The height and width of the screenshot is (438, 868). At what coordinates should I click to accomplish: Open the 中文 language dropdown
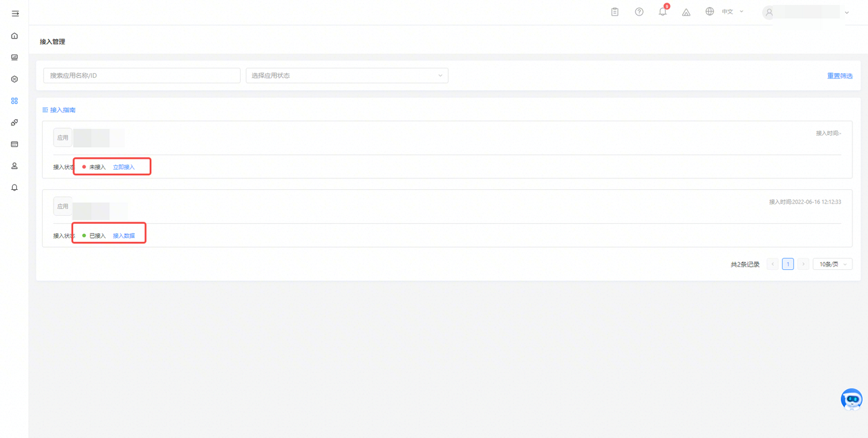(732, 12)
